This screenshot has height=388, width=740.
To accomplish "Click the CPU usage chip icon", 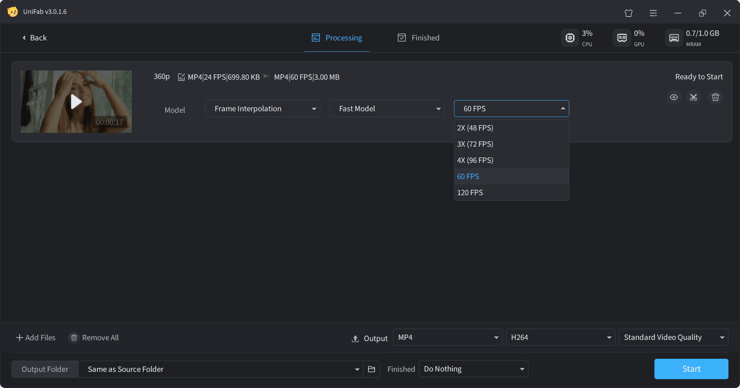I will point(570,38).
